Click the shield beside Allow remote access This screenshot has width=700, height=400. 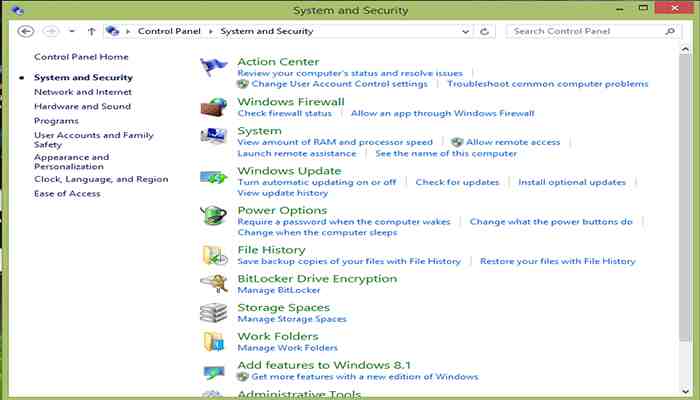pos(457,142)
